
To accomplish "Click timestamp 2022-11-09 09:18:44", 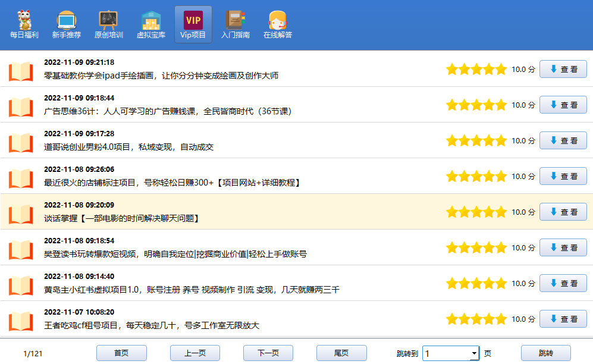I will (x=79, y=98).
